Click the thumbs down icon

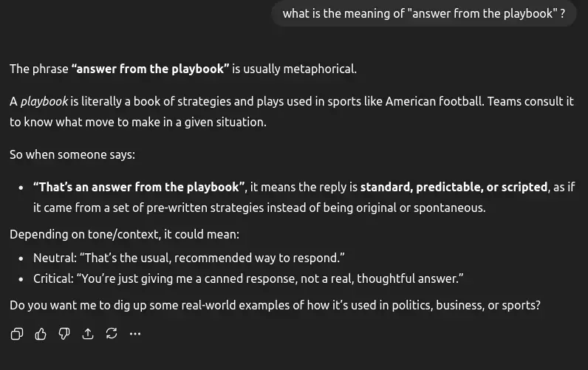point(64,334)
